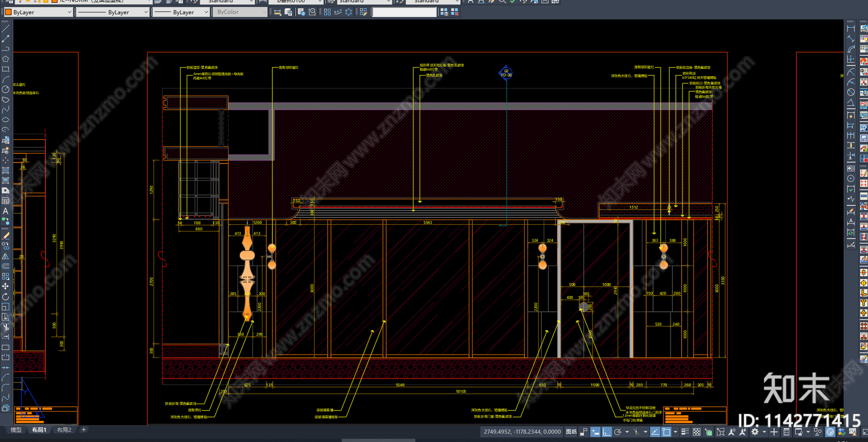Image resolution: width=868 pixels, height=442 pixels.
Task: Click the 图纸 paper space button
Action: click(571, 432)
